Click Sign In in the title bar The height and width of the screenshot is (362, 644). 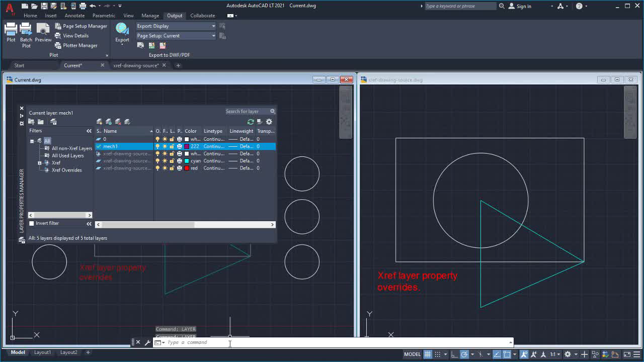tap(520, 6)
